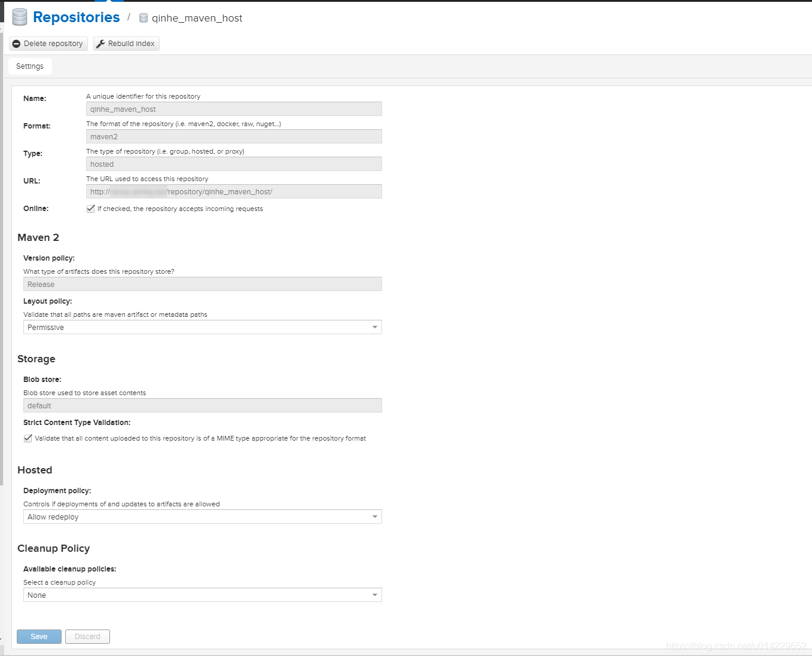812x657 pixels.
Task: Click the Save button
Action: (x=39, y=637)
